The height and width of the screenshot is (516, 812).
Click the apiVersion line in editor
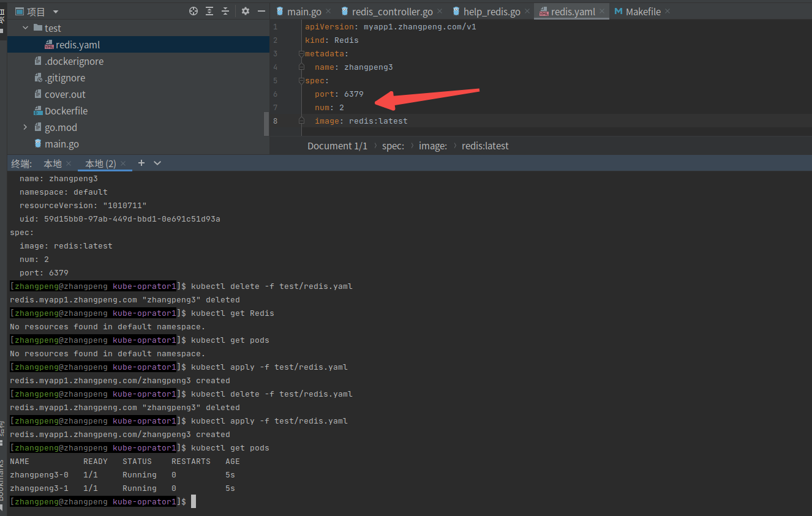point(391,27)
